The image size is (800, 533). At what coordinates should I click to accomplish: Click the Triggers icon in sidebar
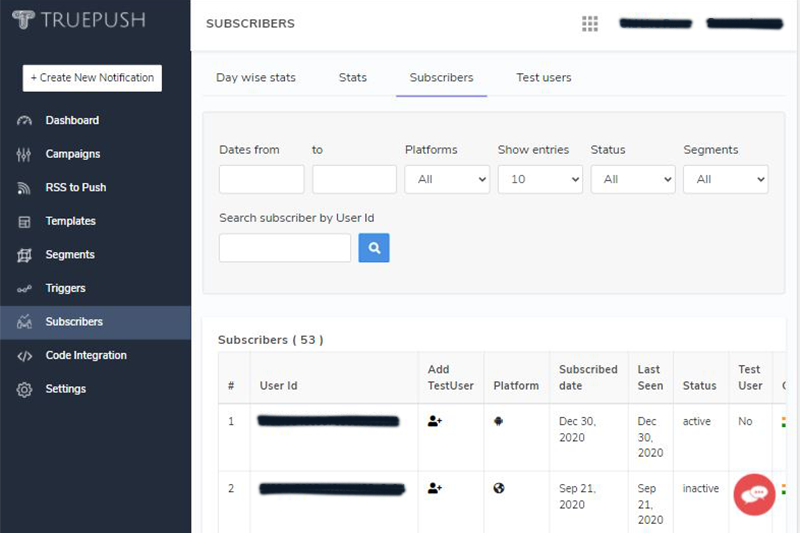point(24,289)
